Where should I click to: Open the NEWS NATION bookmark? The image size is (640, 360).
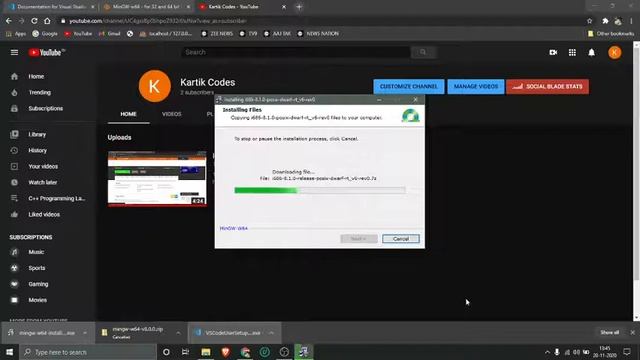tap(318, 33)
